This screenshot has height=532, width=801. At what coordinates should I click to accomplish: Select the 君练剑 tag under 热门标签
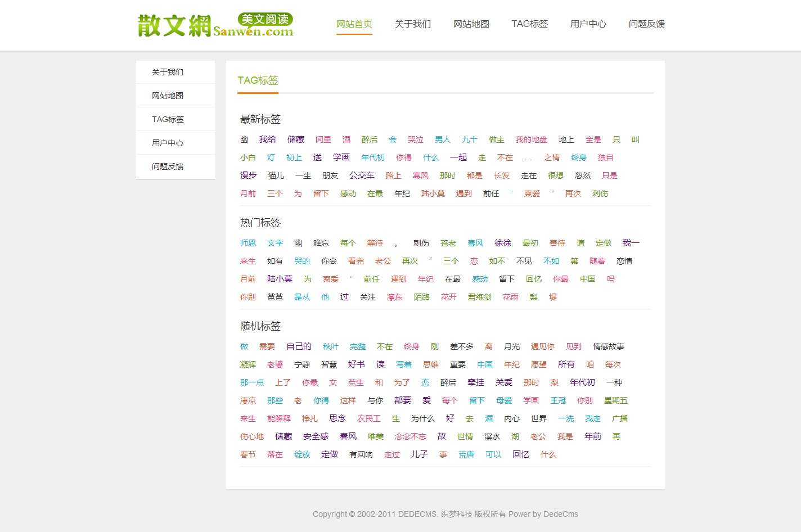click(x=479, y=297)
